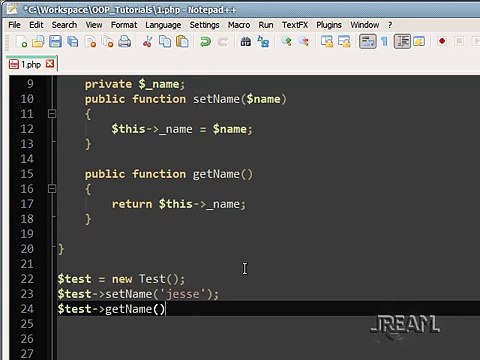
Task: Click the Zoom Out magnifier icon
Action: coord(303,42)
